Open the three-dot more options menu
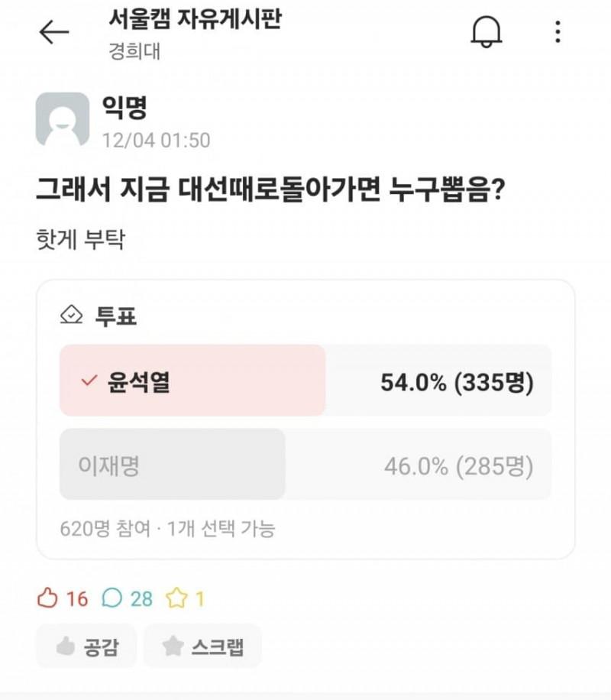Viewport: 611px width, 700px height. pyautogui.click(x=558, y=32)
